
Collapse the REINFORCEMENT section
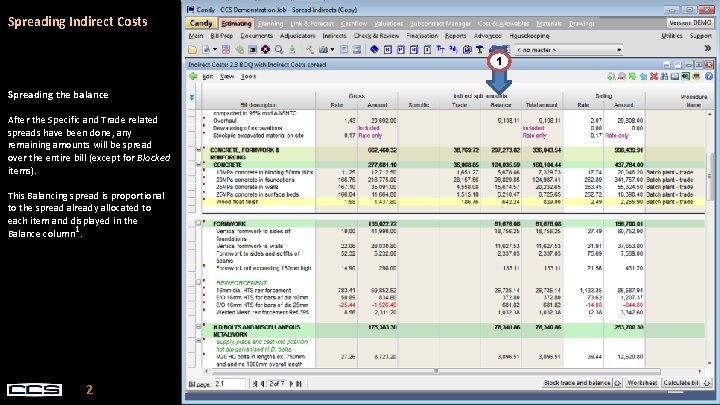tap(198, 282)
